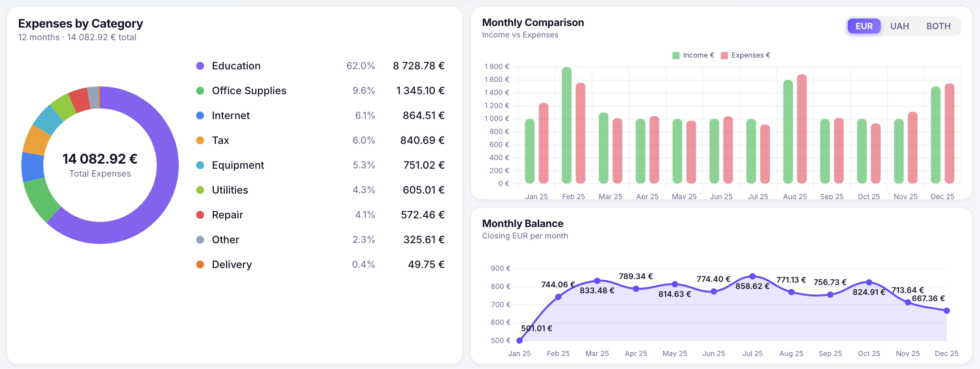Click the green Office Supplies donut segment
The height and width of the screenshot is (369, 980).
41,201
